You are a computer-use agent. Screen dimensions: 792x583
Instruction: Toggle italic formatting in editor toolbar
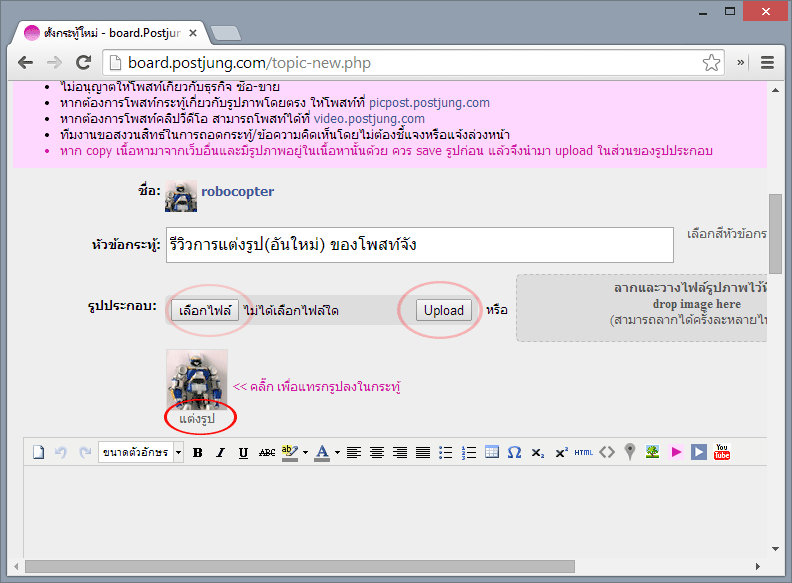(x=220, y=452)
